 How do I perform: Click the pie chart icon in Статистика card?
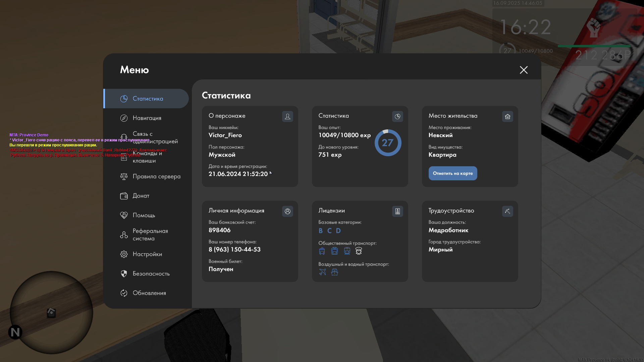397,116
